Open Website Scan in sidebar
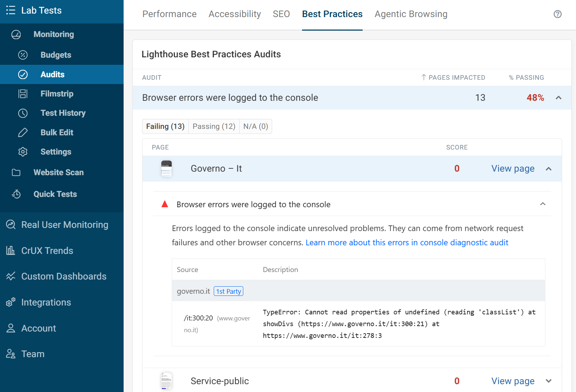Viewport: 576px width, 392px height. tap(59, 172)
